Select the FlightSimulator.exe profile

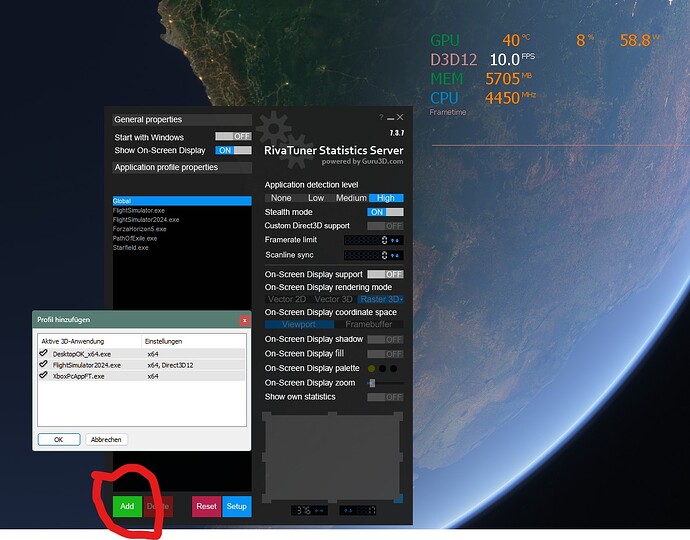(182, 210)
